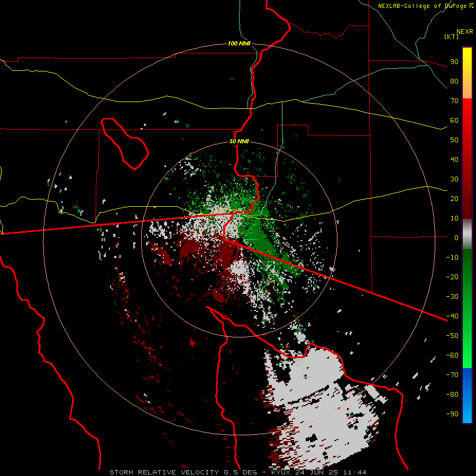Viewport: 476px width, 476px height.
Task: Click the -20 value on the velocity scale
Action: point(452,277)
